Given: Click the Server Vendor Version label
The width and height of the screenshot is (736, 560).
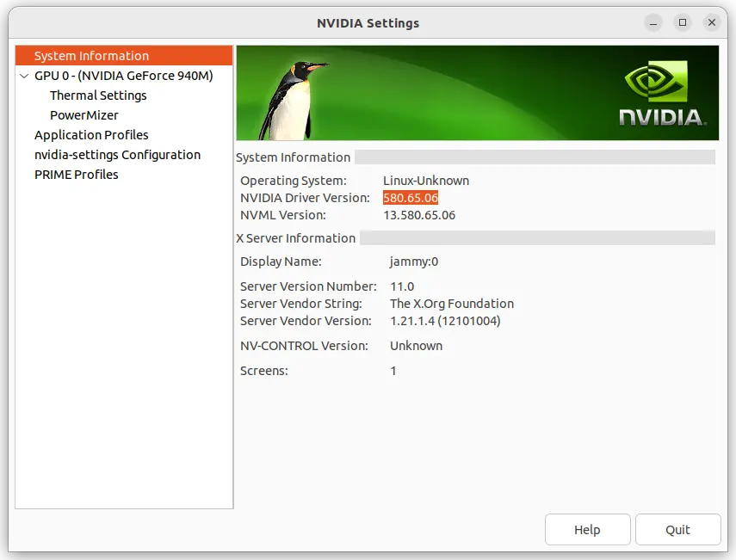Looking at the screenshot, I should coord(306,321).
